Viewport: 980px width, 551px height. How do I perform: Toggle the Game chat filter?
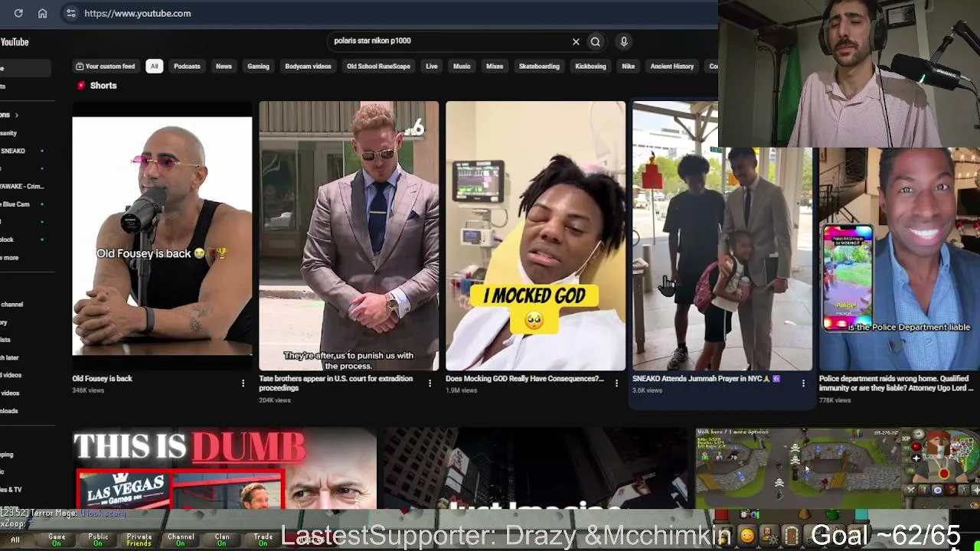click(57, 540)
